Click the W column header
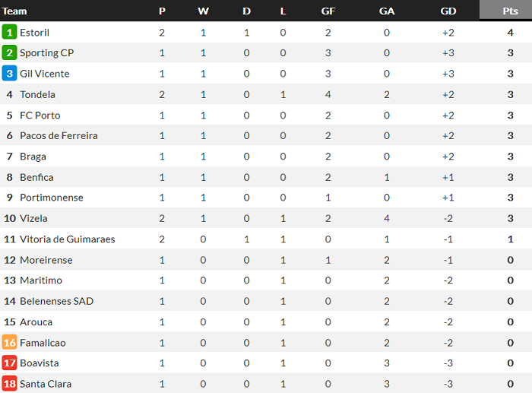This screenshot has width=532, height=393. [203, 11]
